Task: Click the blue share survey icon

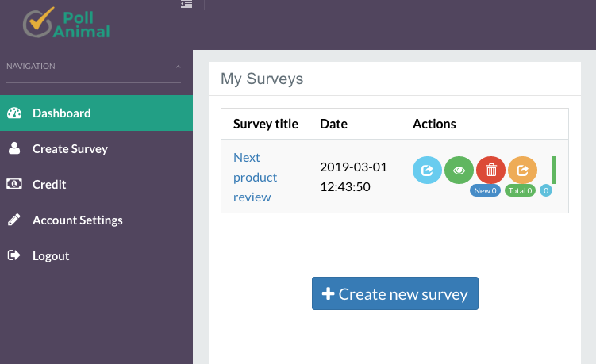Action: [x=427, y=170]
